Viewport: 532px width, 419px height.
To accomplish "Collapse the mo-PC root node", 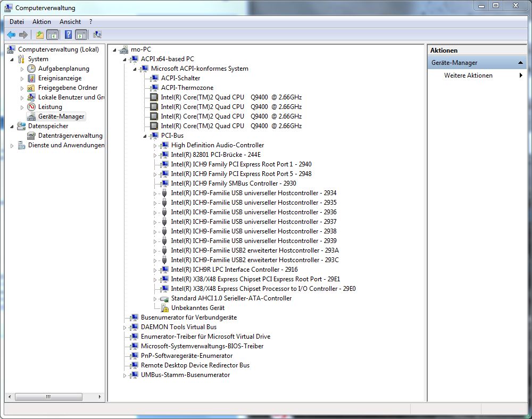I will point(115,50).
